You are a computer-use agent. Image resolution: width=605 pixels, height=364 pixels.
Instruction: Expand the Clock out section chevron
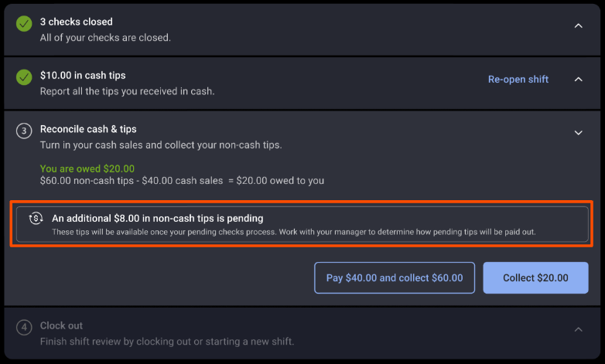click(578, 329)
